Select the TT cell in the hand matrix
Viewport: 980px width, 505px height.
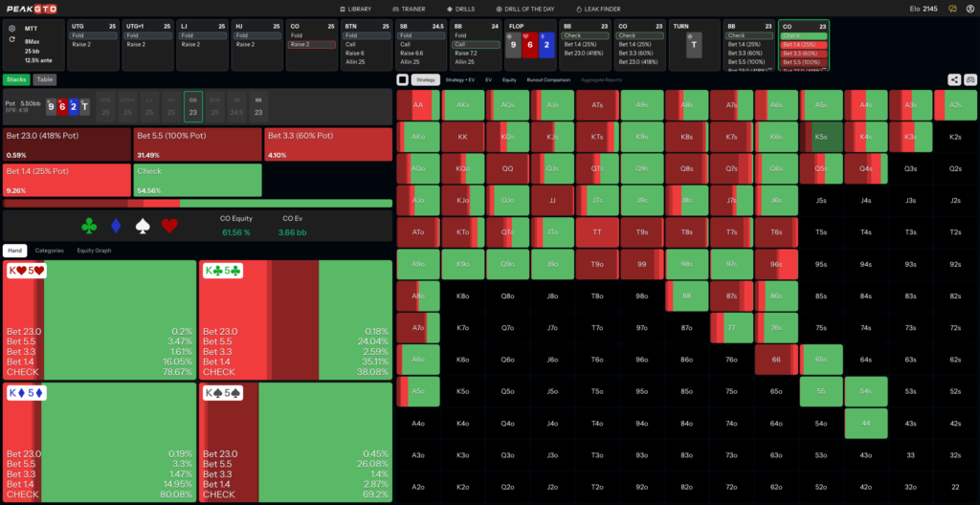597,232
